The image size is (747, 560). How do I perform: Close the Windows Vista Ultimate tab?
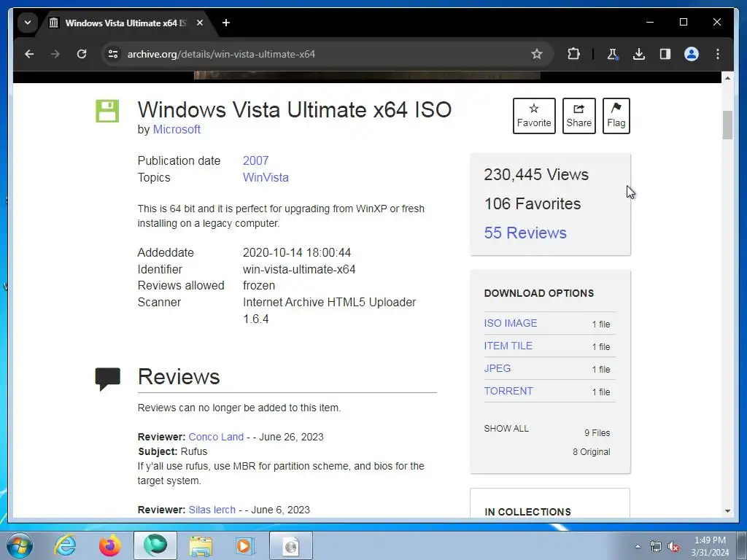click(x=200, y=23)
